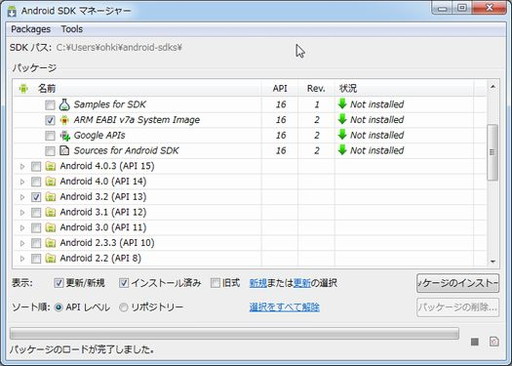Click green download arrow on Google APIs row
The image size is (512, 366).
click(x=342, y=135)
